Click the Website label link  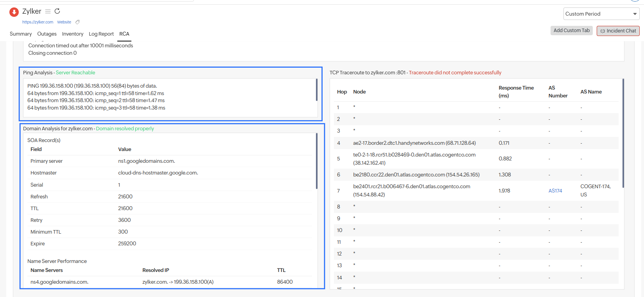(64, 22)
